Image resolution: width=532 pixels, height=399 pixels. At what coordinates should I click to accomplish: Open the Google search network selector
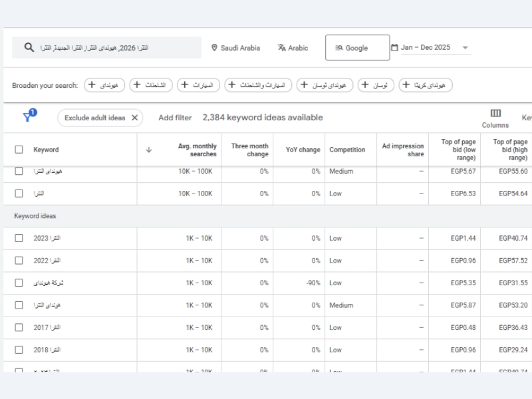357,48
